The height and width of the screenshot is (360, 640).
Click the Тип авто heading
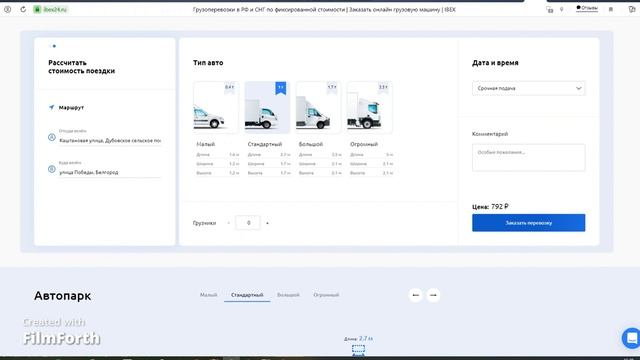point(208,63)
